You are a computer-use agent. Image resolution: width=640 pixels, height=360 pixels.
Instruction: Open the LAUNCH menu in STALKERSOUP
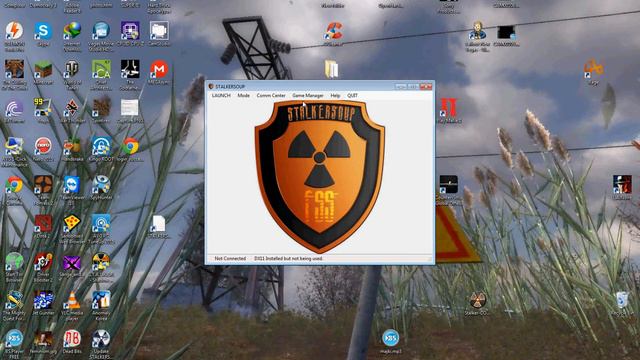tap(221, 95)
